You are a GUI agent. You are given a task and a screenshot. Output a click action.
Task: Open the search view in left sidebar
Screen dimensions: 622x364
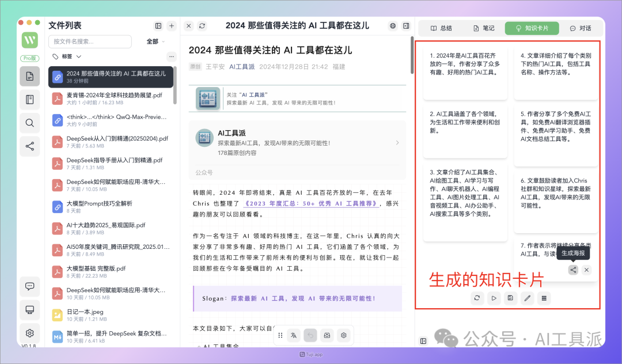coord(30,123)
